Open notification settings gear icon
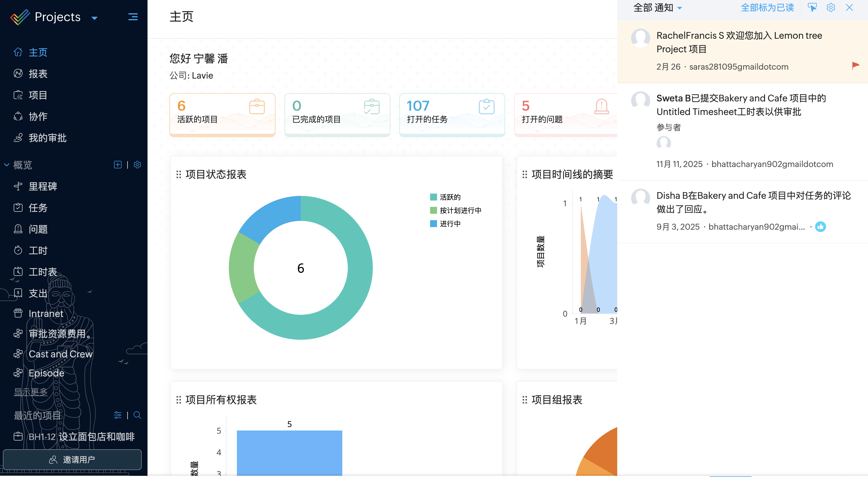Image resolution: width=868 pixels, height=477 pixels. coord(831,8)
